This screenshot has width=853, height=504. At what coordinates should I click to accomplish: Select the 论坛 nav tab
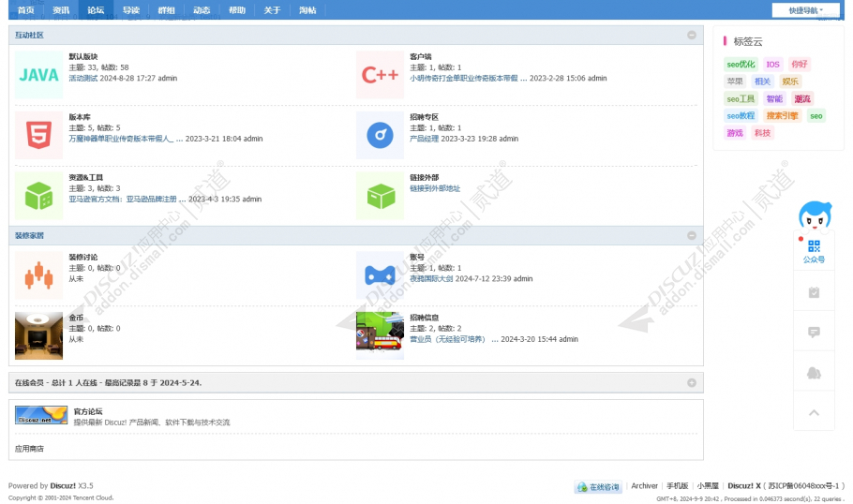(x=96, y=9)
